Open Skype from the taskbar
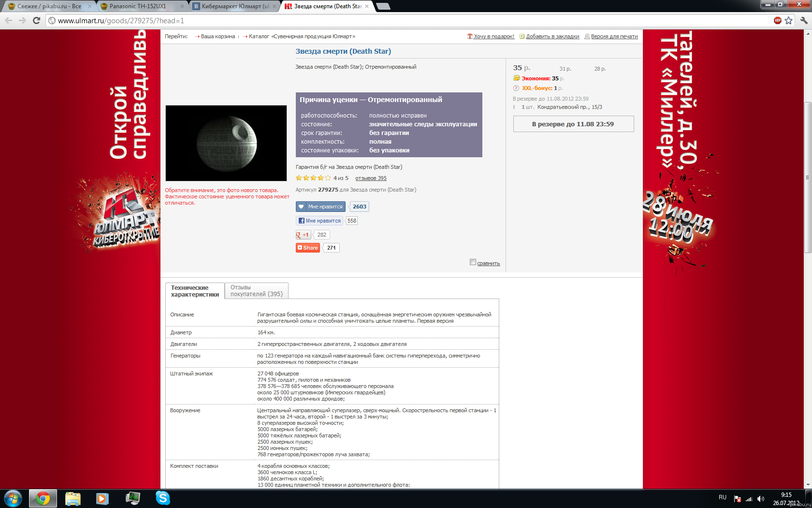The width and height of the screenshot is (812, 508). point(162,498)
